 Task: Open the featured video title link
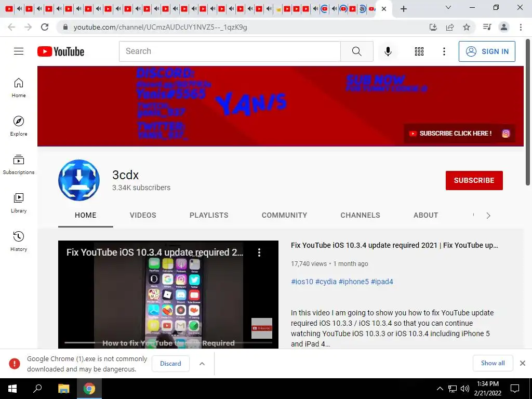click(x=394, y=245)
